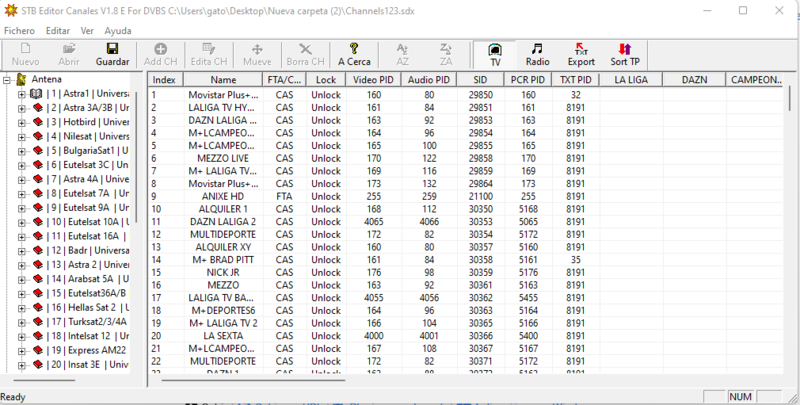Sort channels ascending with AZ icon
This screenshot has height=405, width=800.
pyautogui.click(x=403, y=49)
